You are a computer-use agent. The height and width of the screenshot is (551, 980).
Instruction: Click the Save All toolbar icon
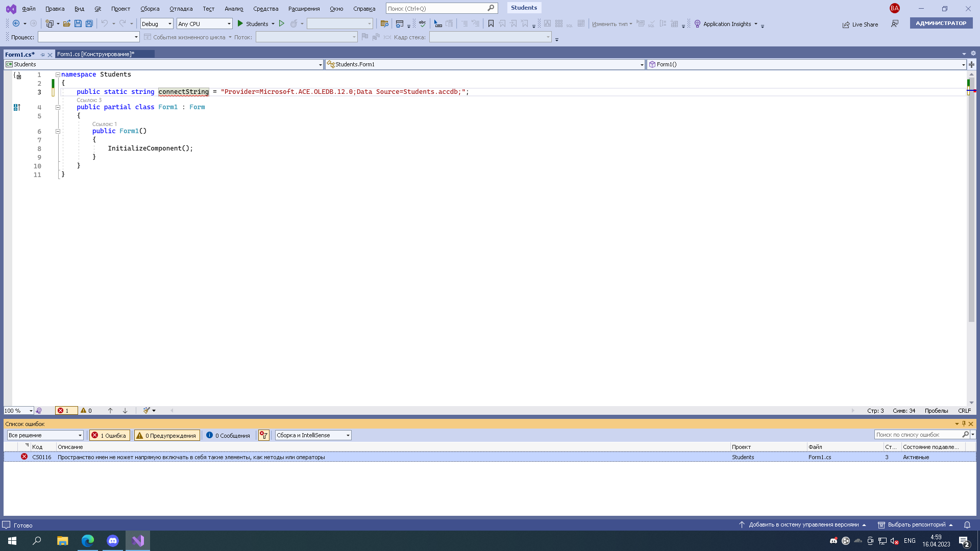pyautogui.click(x=89, y=23)
